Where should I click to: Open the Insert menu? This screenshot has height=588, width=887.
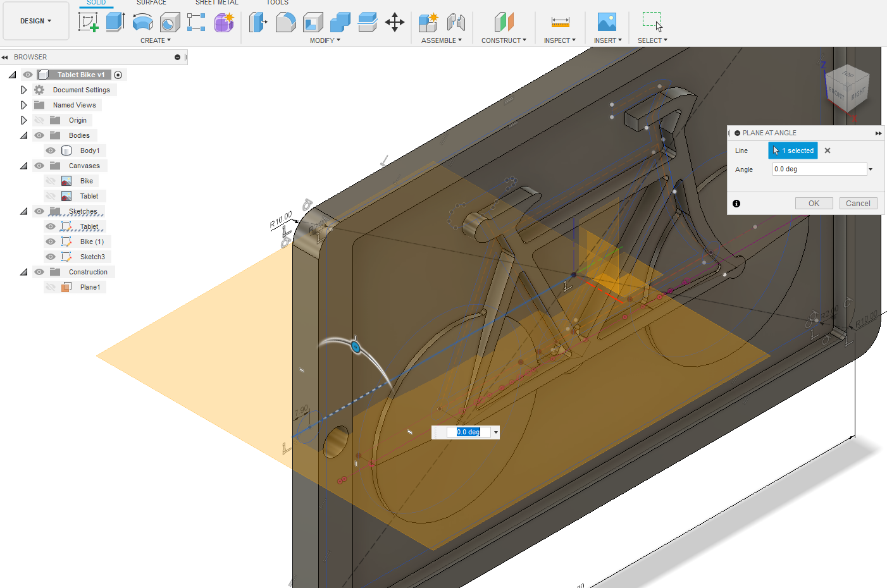point(607,40)
